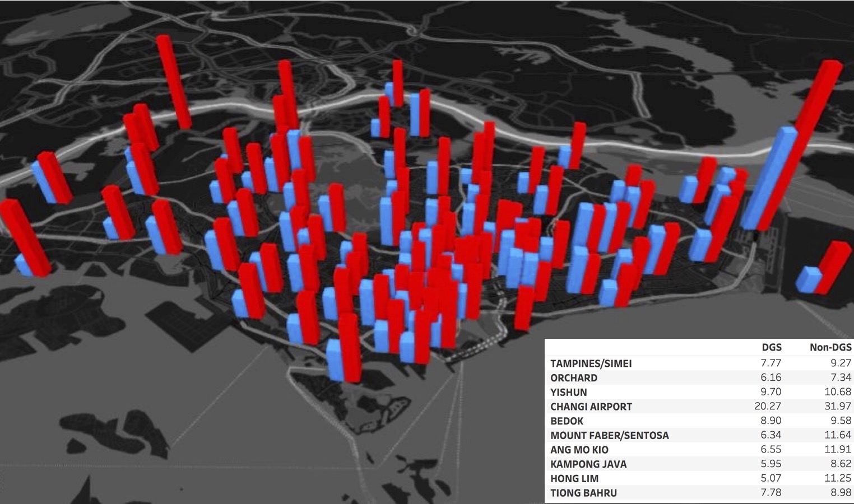This screenshot has height=504, width=854.
Task: Select the ORCHARD row label
Action: pyautogui.click(x=574, y=378)
